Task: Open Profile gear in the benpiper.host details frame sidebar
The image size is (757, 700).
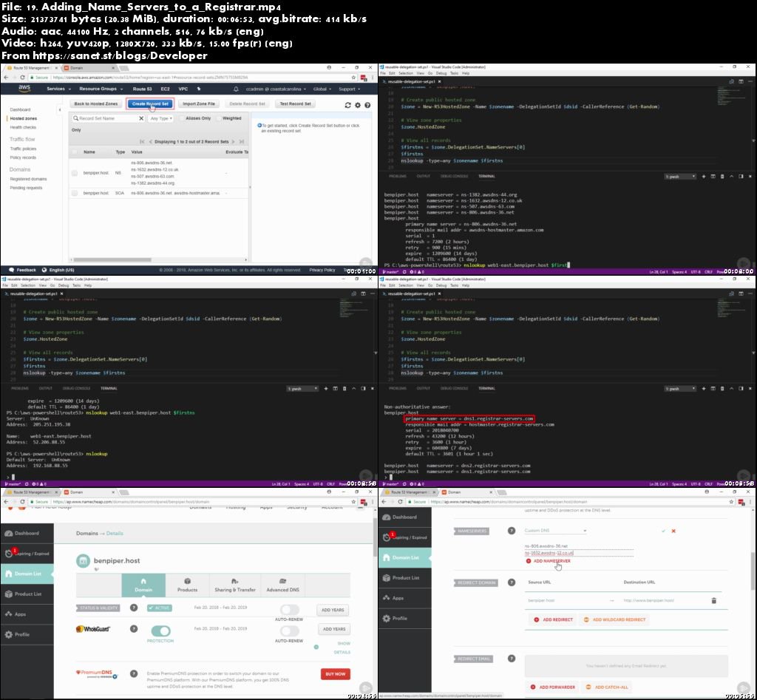Action: [x=9, y=635]
